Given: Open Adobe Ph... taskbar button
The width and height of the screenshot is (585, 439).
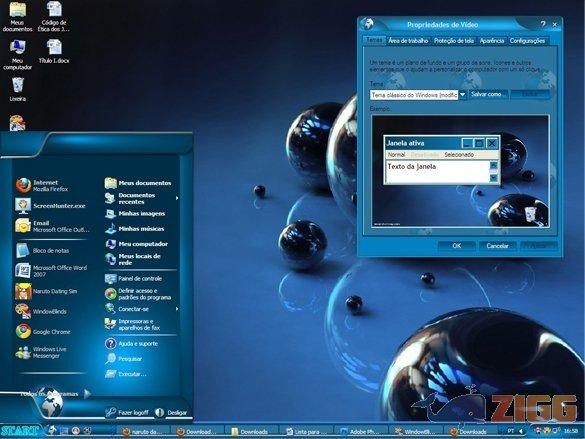Looking at the screenshot, I should coord(361,432).
